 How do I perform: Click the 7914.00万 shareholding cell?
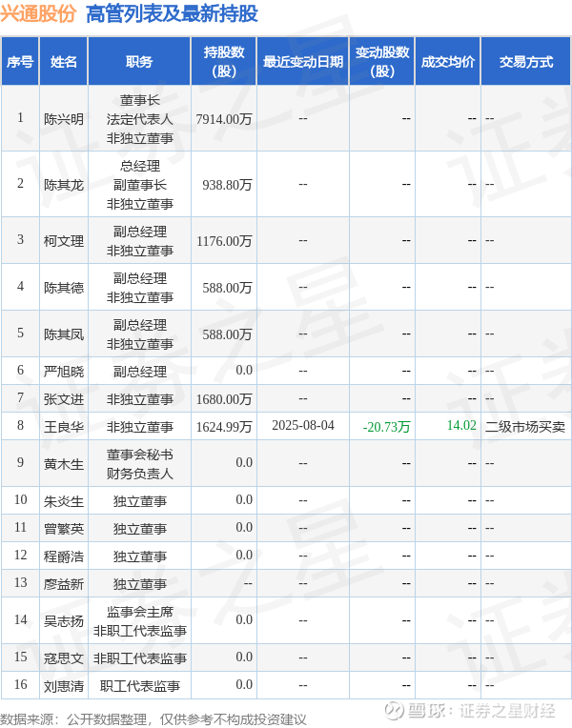click(224, 119)
